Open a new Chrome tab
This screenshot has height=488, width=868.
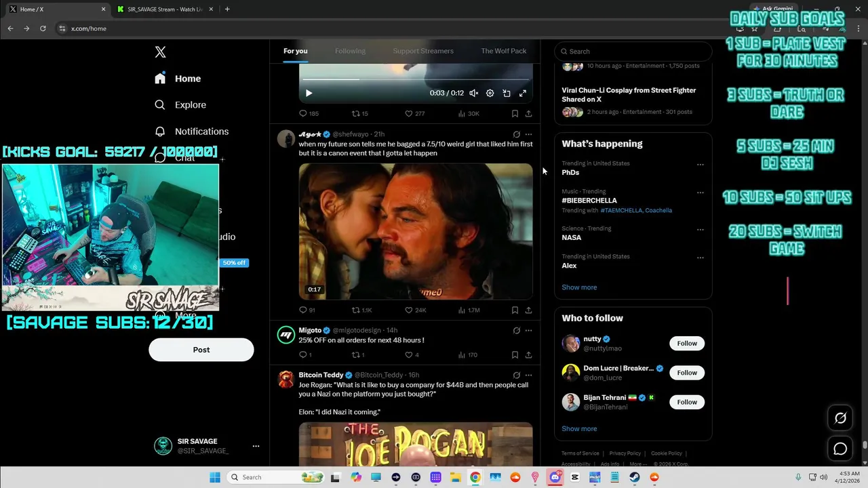point(227,9)
